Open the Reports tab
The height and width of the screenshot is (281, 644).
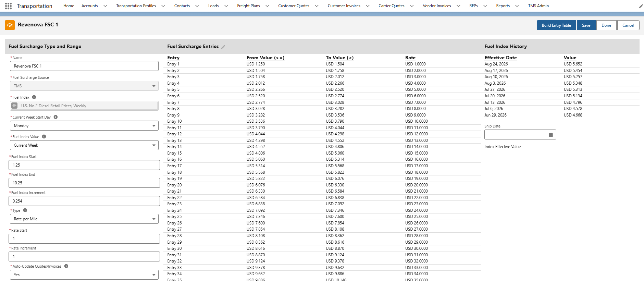(503, 6)
